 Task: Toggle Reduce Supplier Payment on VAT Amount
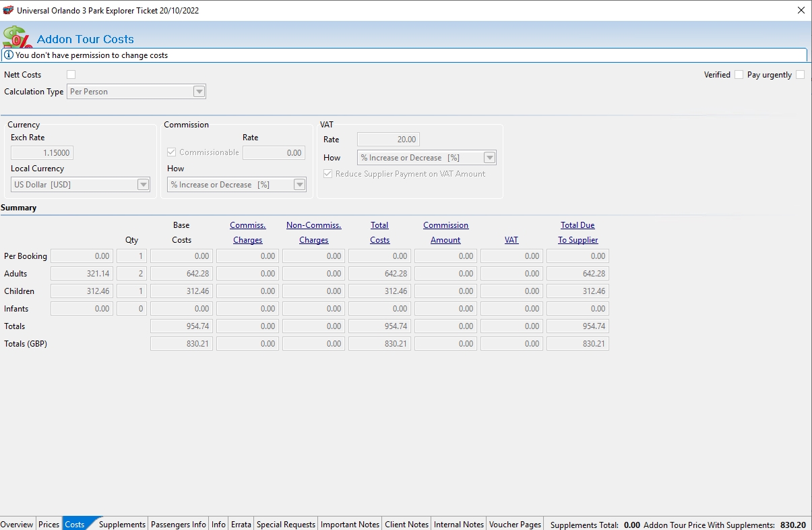[x=328, y=174]
